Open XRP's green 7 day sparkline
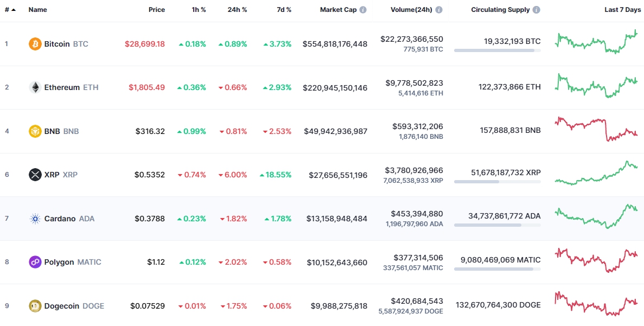Image resolution: width=644 pixels, height=326 pixels. [x=596, y=173]
